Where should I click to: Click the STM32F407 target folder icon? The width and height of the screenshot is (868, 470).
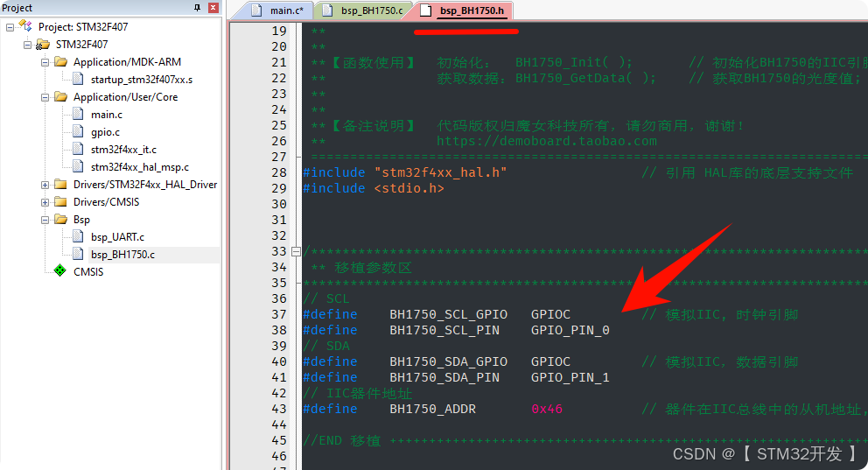click(x=43, y=45)
